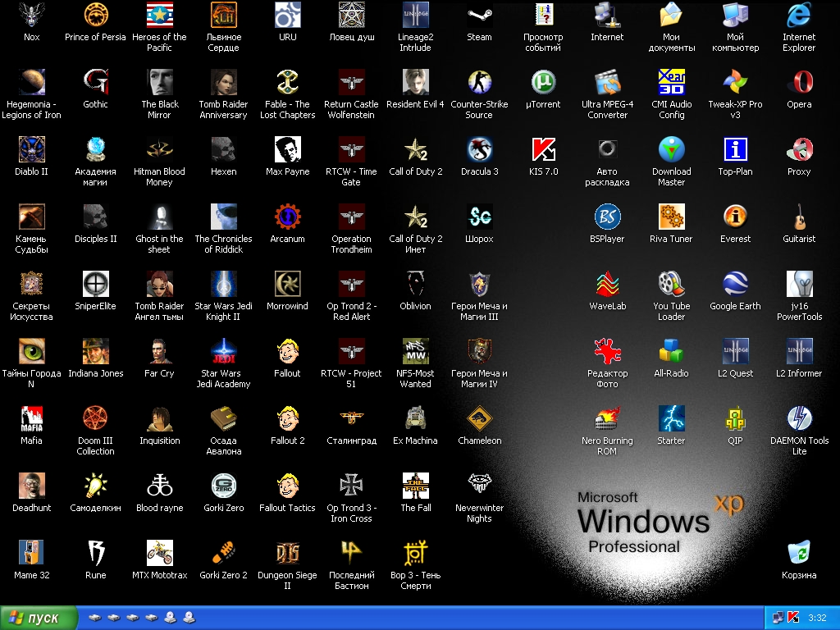Select the Internet Explorer icon
The height and width of the screenshot is (630, 840).
point(799,15)
